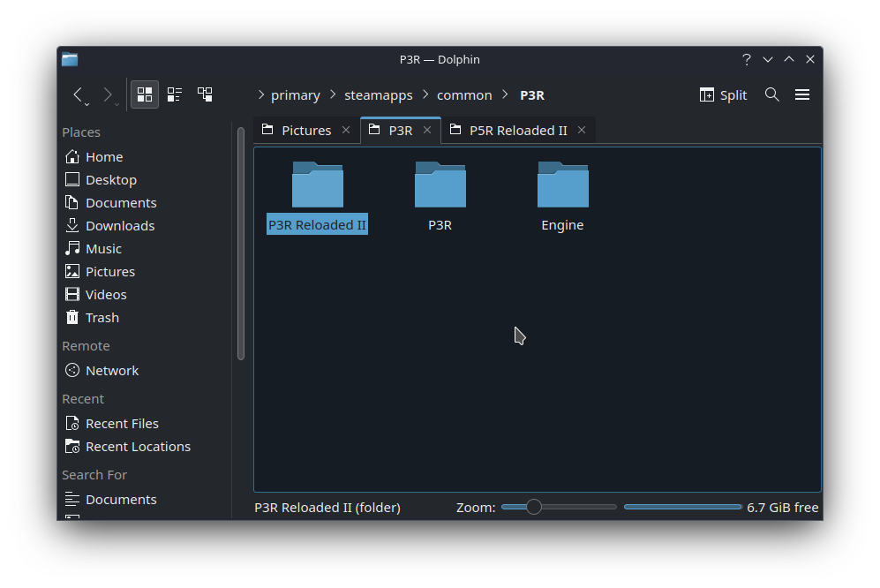Close the P5R Reloaded II tab
Viewport: 880px width, 588px height.
point(582,131)
